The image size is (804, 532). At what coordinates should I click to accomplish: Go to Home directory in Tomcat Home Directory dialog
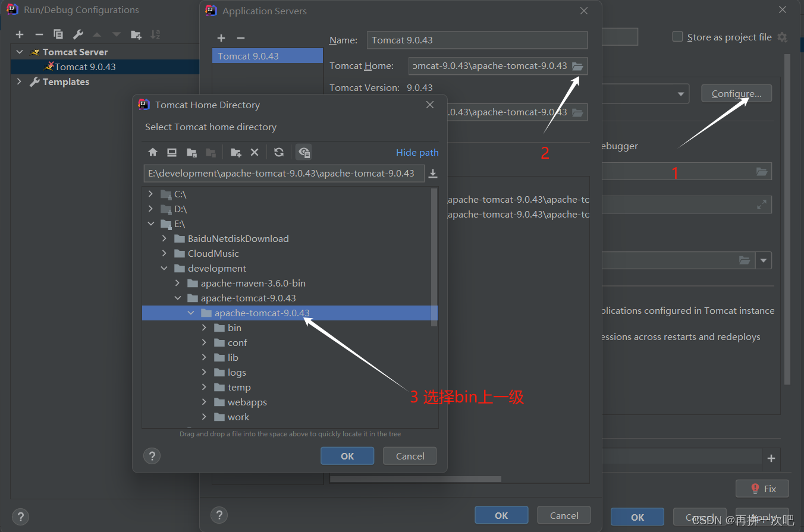tap(153, 152)
